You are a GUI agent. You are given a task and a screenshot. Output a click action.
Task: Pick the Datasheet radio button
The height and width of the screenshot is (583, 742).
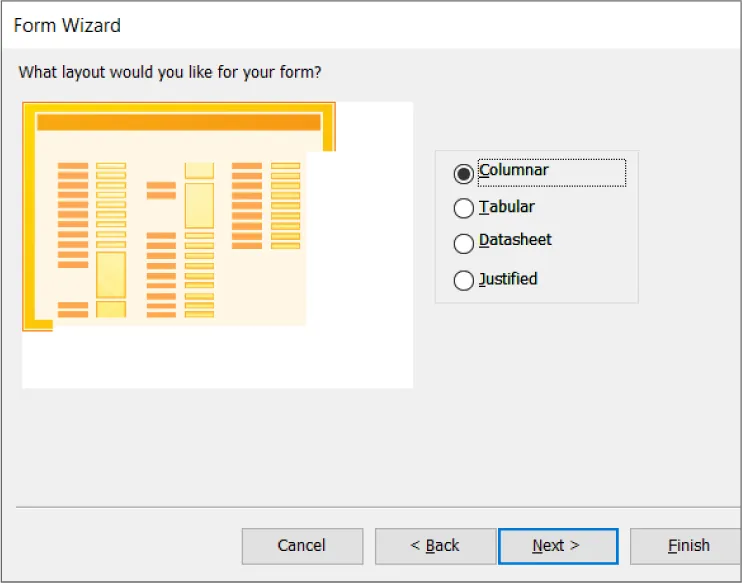(464, 243)
